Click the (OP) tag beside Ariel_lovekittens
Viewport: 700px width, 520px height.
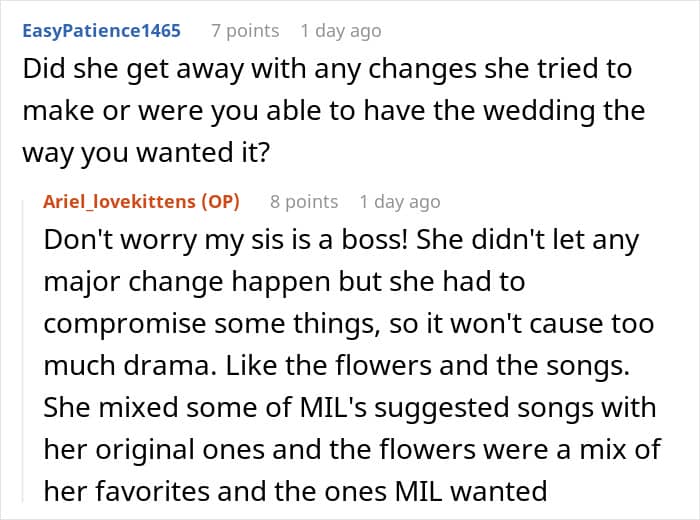tap(219, 201)
